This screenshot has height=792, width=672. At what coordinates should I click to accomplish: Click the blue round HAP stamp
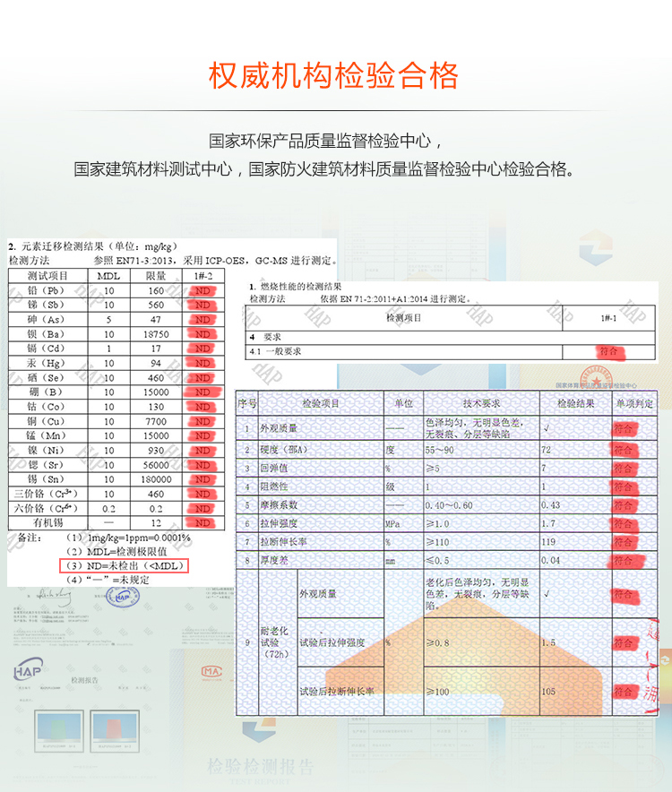122,598
